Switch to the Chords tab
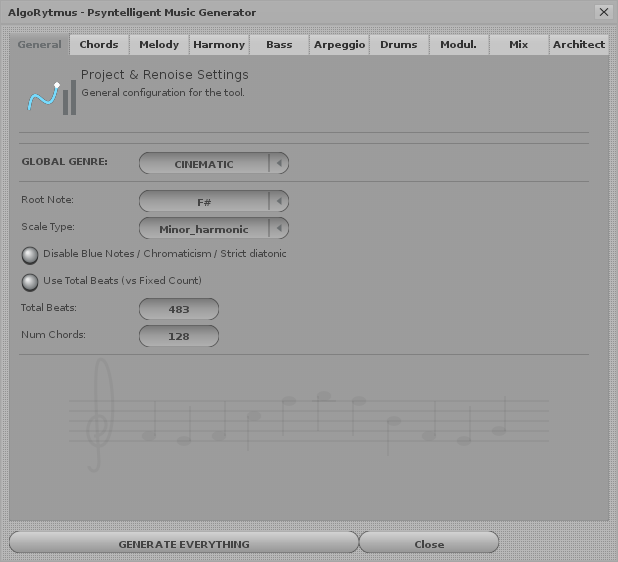The height and width of the screenshot is (562, 618). tap(99, 45)
